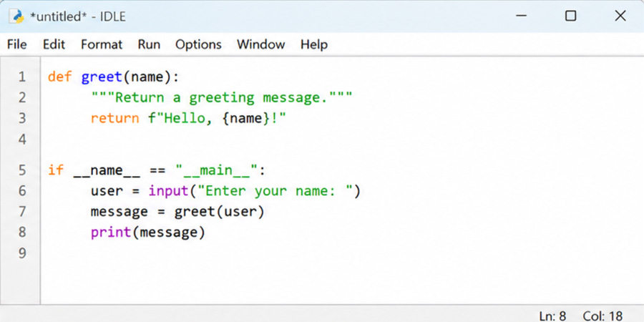Click the 'Ln: 8' status bar indicator

coord(553,316)
